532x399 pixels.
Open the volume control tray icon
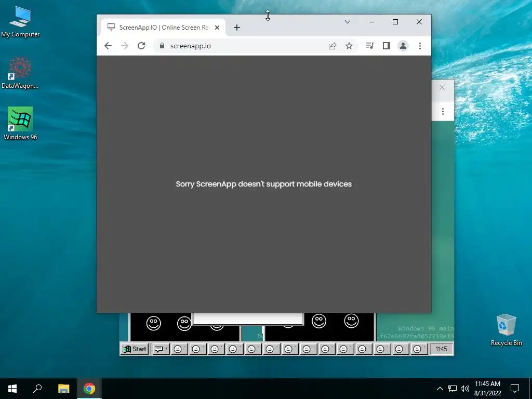point(465,389)
